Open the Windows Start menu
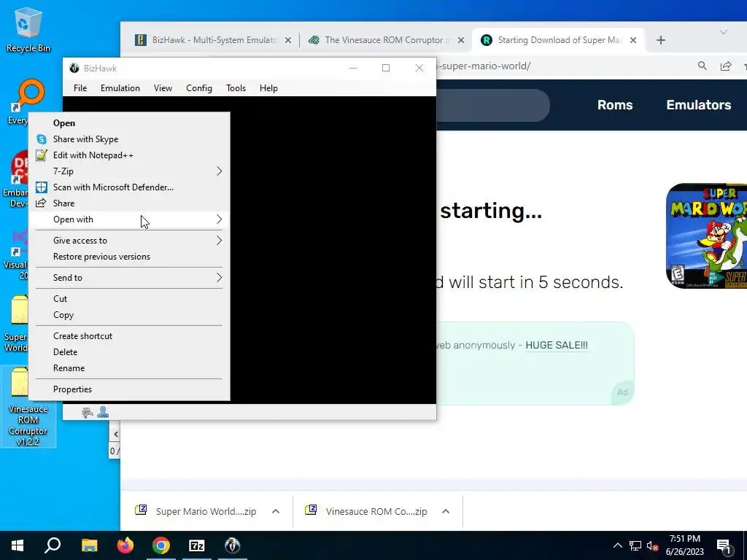This screenshot has width=747, height=560. 18,545
